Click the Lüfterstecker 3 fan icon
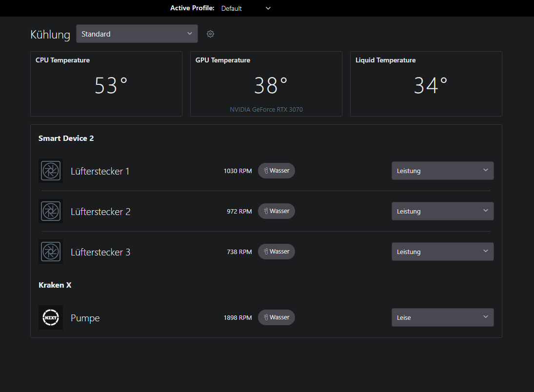 [x=51, y=252]
